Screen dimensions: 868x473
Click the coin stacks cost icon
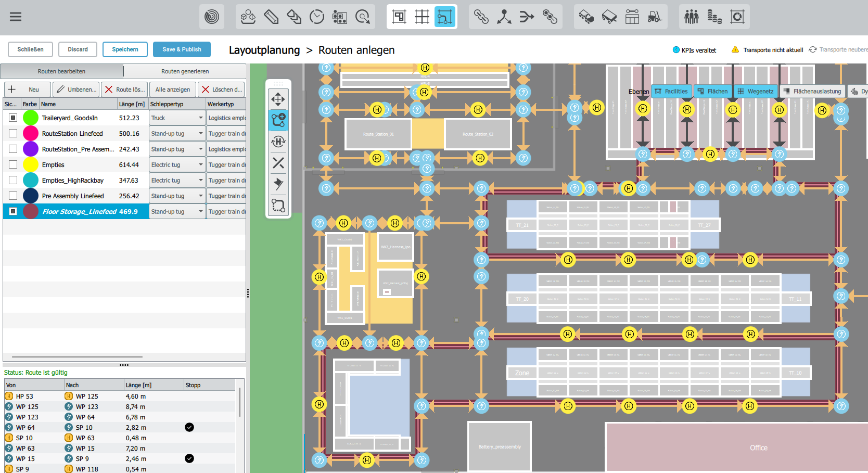[714, 17]
